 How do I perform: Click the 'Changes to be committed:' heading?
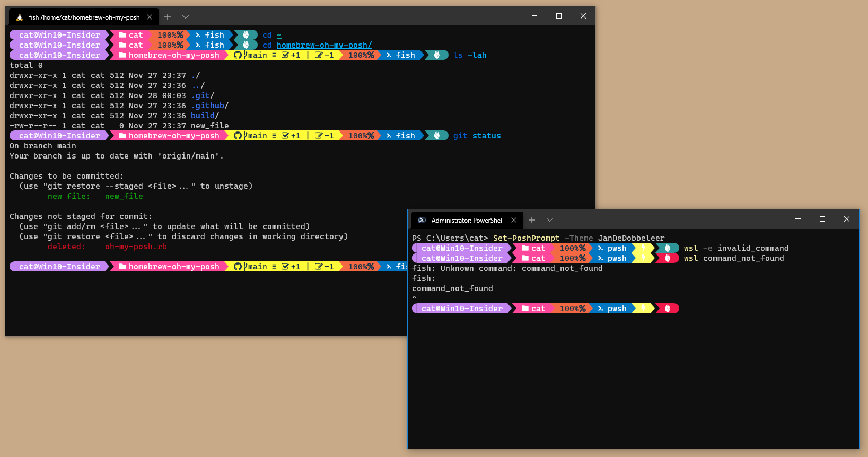(66, 176)
